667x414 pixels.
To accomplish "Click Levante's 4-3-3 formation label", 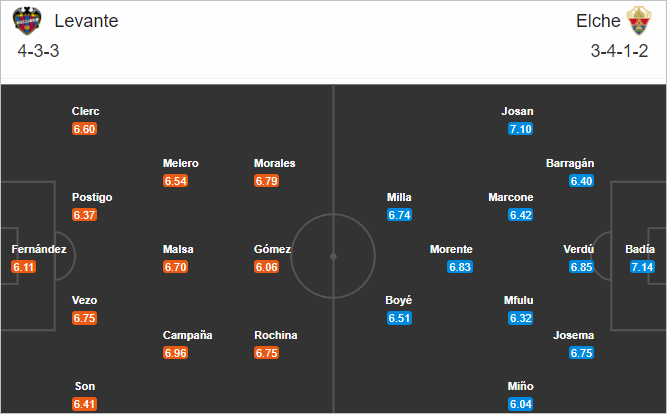I will (38, 51).
